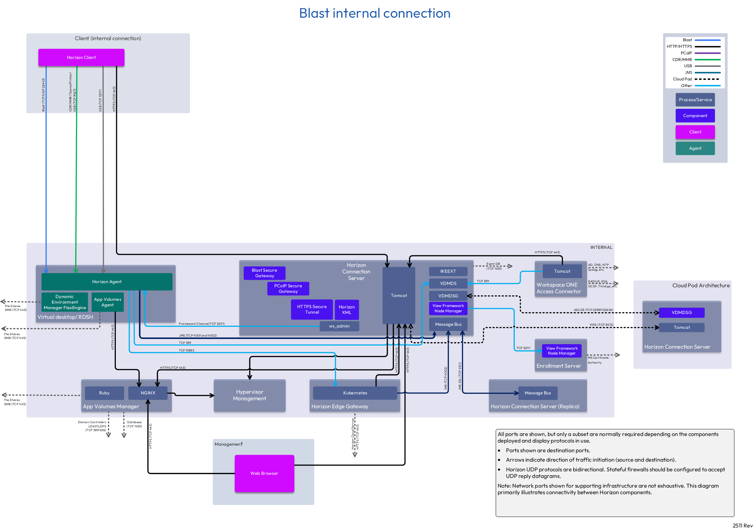756x532 pixels.
Task: Click the Web Browser client box
Action: pyautogui.click(x=264, y=473)
